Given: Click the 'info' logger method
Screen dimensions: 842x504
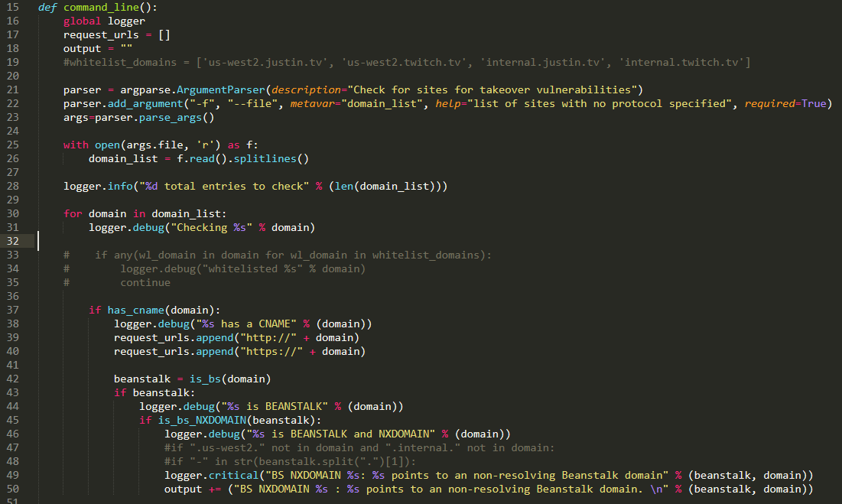Looking at the screenshot, I should (120, 187).
